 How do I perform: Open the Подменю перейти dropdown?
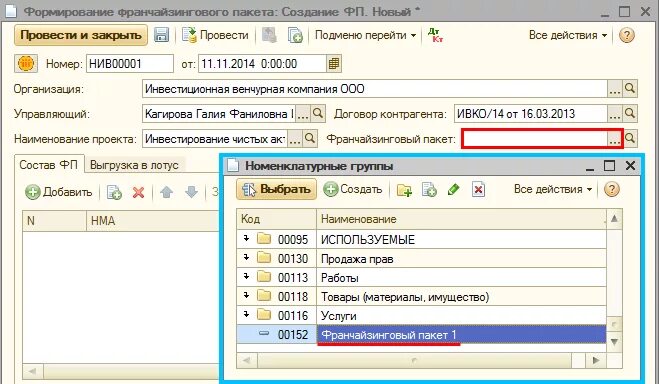pyautogui.click(x=365, y=35)
